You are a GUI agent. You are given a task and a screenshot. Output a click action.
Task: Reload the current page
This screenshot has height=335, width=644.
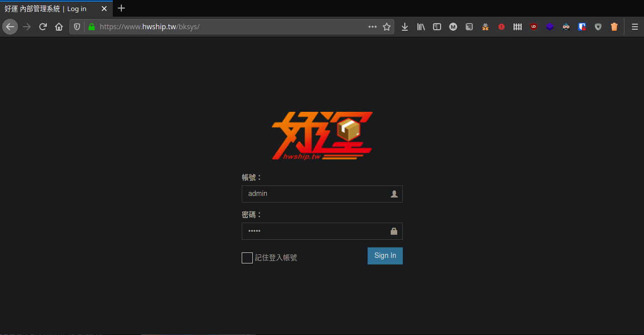tap(43, 27)
